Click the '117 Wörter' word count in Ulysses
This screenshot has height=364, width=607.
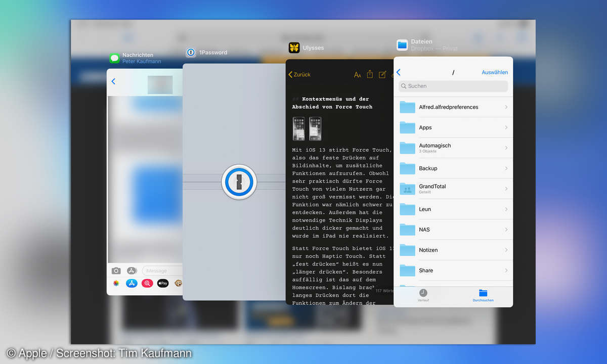[x=384, y=291]
